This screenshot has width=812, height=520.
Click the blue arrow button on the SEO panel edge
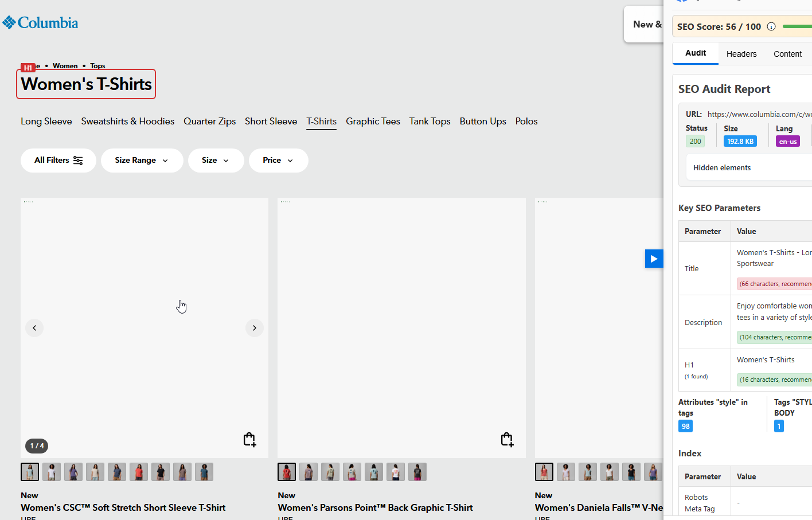click(x=654, y=259)
